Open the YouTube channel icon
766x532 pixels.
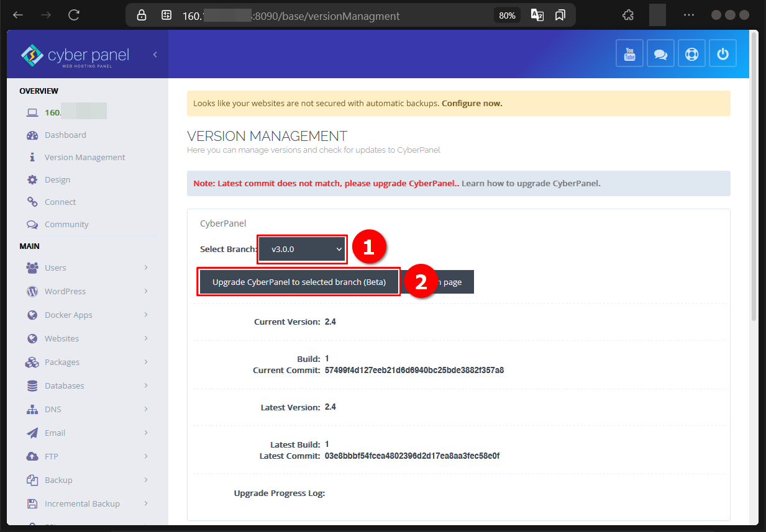629,53
